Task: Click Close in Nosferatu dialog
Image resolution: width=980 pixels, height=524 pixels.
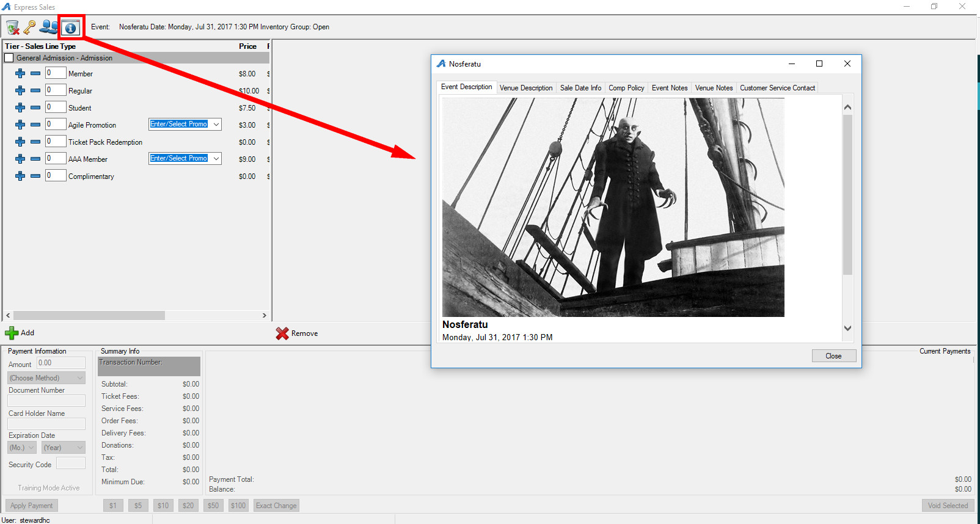Action: (833, 356)
